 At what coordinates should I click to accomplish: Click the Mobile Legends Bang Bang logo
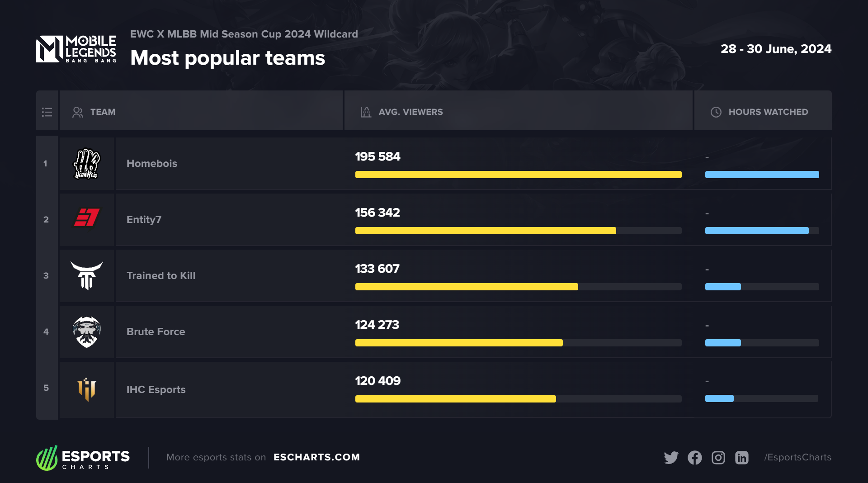pos(76,49)
